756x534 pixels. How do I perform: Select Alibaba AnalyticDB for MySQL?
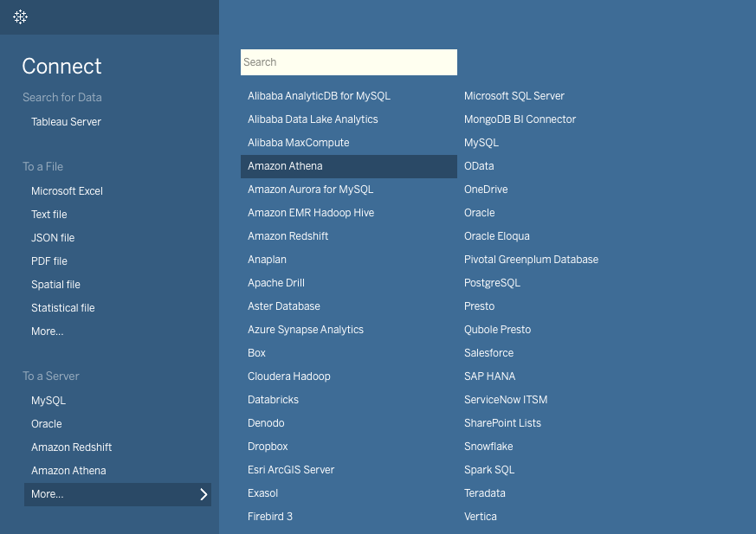coord(320,96)
